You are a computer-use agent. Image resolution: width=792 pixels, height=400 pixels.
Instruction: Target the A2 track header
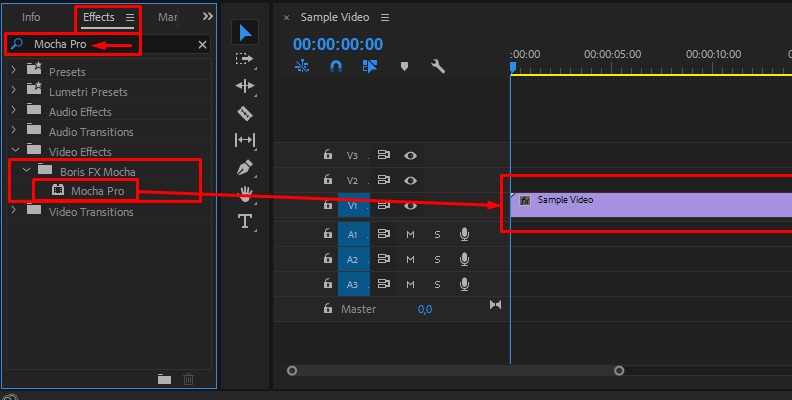click(354, 259)
